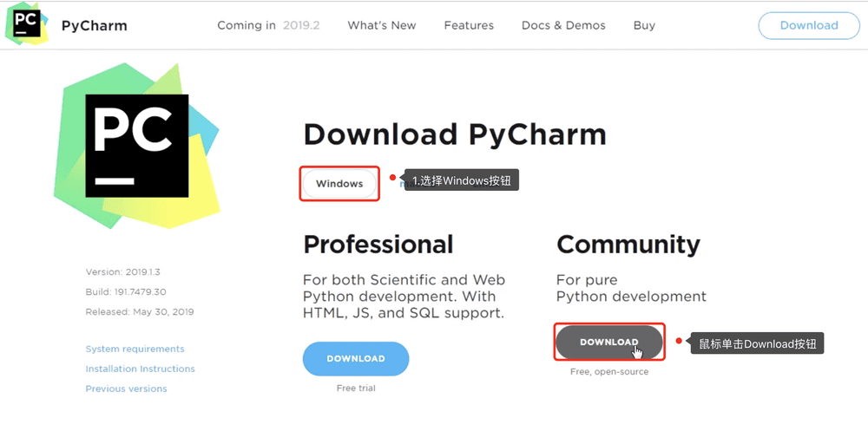The image size is (868, 431).
Task: Open Installation Instructions link
Action: click(x=140, y=369)
